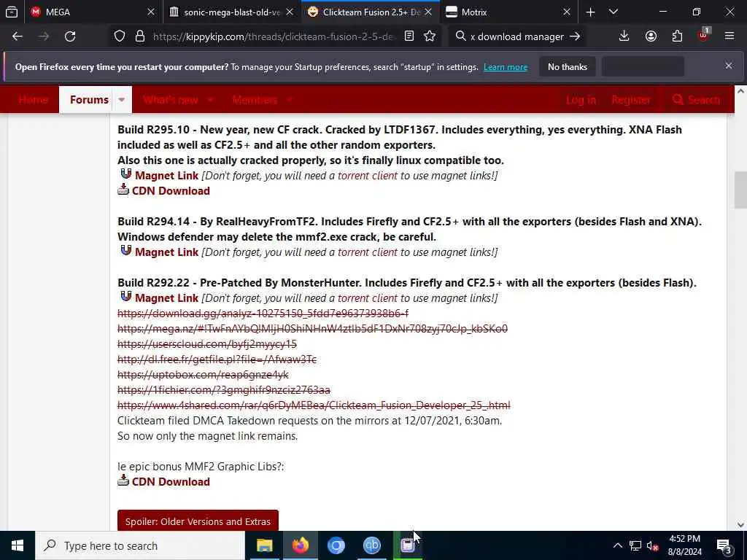Image resolution: width=747 pixels, height=560 pixels.
Task: Open the struck-through 4shared.com link
Action: (314, 405)
